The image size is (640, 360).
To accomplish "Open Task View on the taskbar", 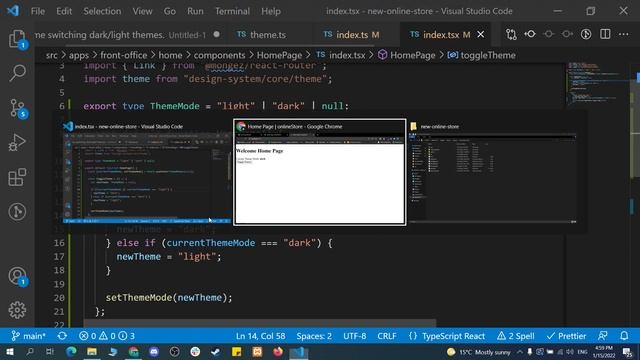I will point(50,351).
